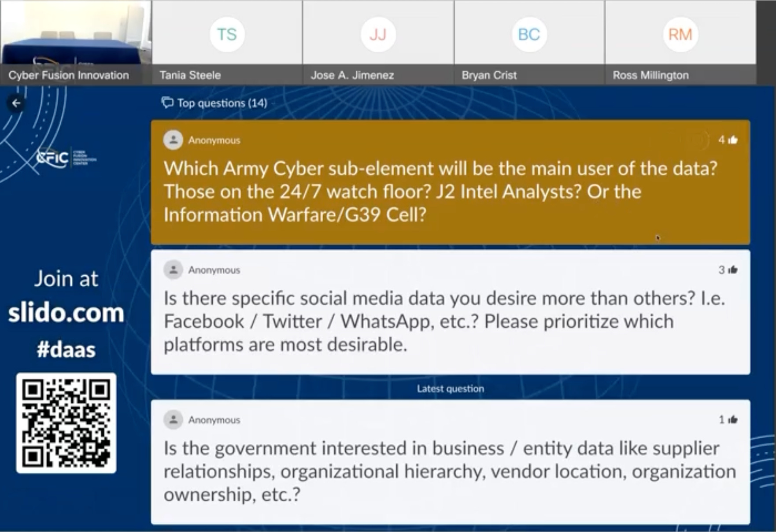Viewport: 776px width, 532px height.
Task: Click the Bryan Crist name label
Action: (489, 75)
